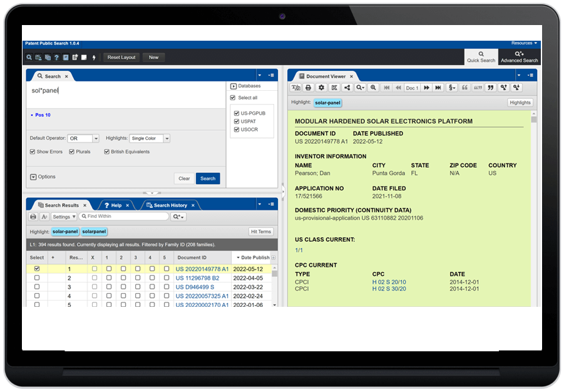Open document US 11296798 B2 link
This screenshot has width=564, height=392.
(x=197, y=277)
